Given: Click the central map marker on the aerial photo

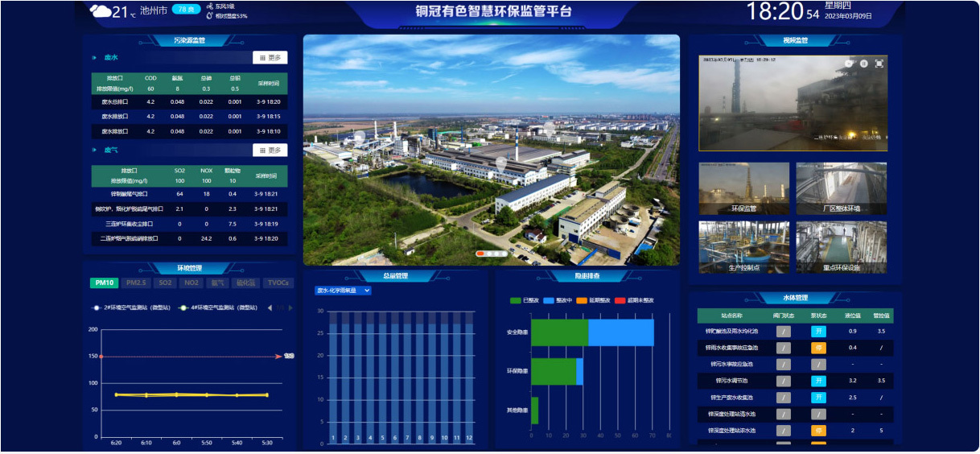Looking at the screenshot, I should (500, 164).
